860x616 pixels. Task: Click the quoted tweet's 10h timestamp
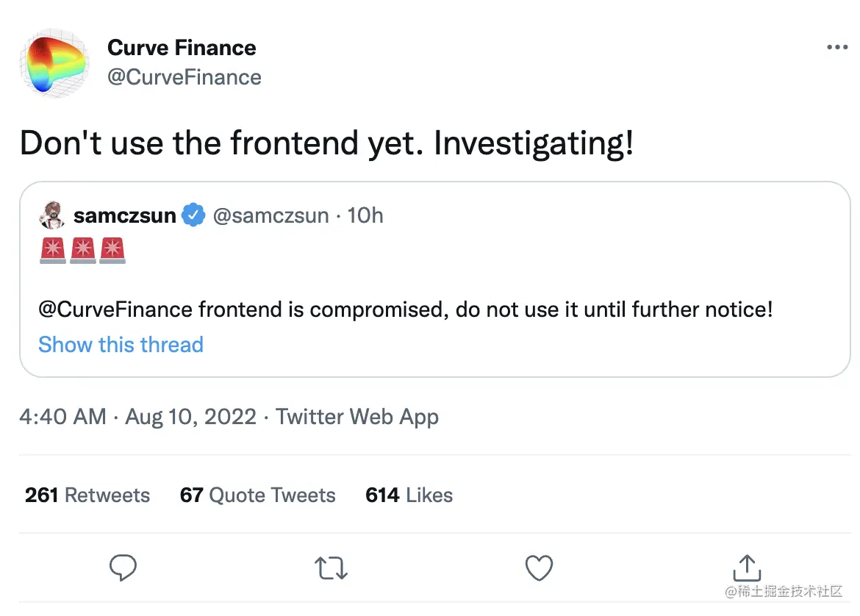coord(365,215)
